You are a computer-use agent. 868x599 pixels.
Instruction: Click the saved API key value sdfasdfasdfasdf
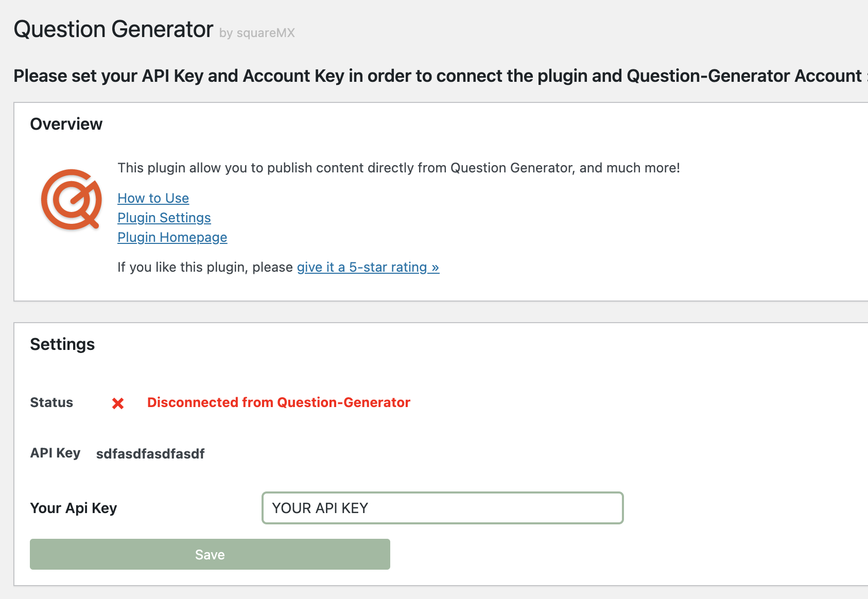tap(150, 454)
